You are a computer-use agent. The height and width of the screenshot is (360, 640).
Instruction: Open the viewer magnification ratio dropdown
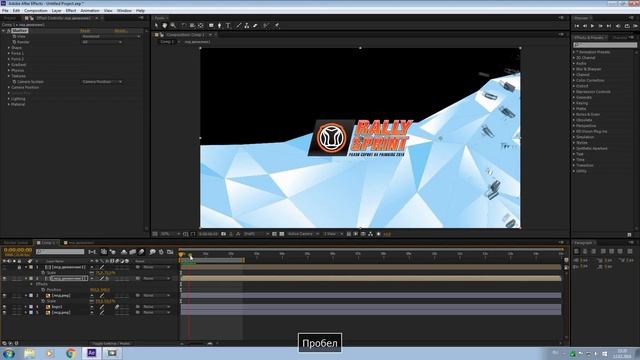click(170, 234)
